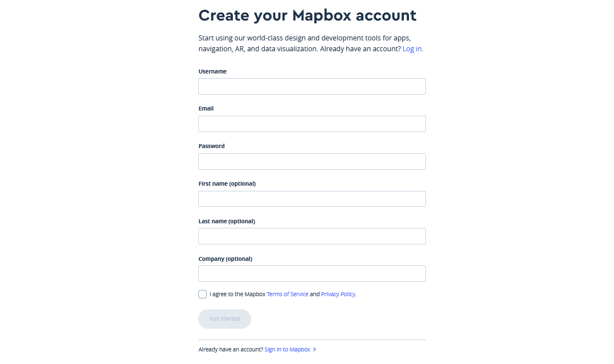
Task: Open the Privacy Policy link
Action: [338, 295]
